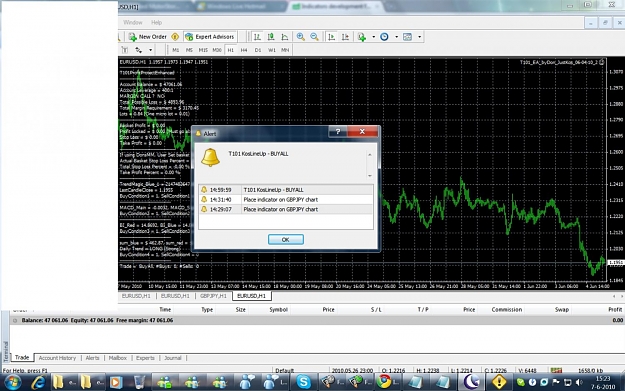Select the M30 timeframe
Viewport: 625px width, 391px height.
(217, 50)
